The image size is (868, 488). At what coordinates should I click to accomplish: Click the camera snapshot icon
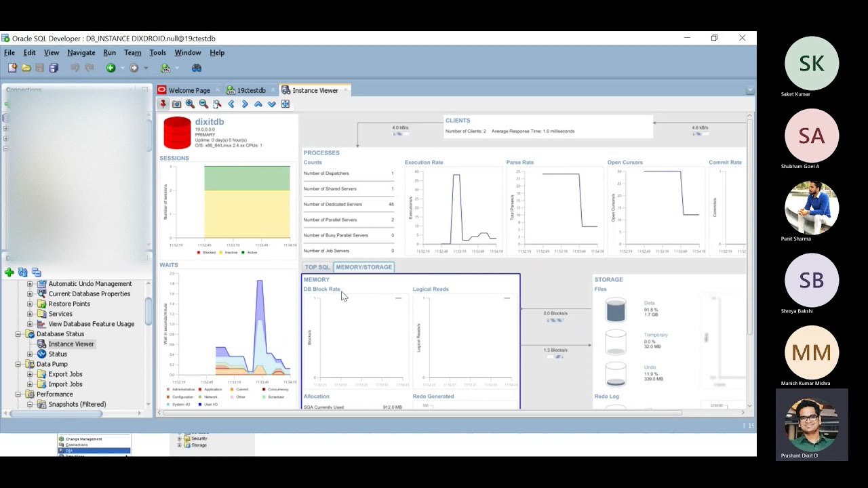[176, 104]
